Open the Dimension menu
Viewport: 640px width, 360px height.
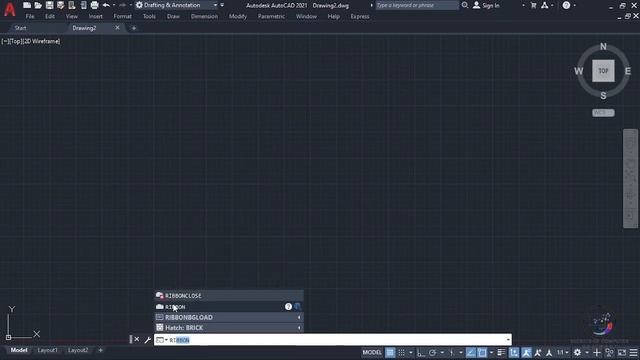pos(204,17)
